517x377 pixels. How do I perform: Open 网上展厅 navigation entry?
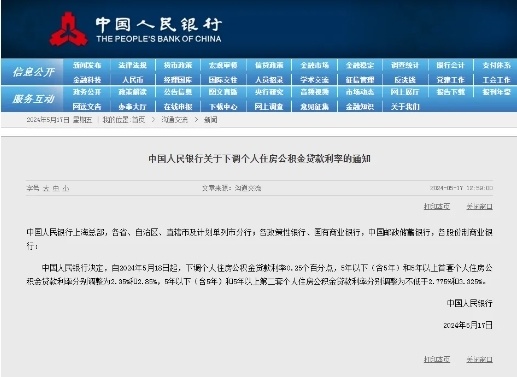pos(405,92)
